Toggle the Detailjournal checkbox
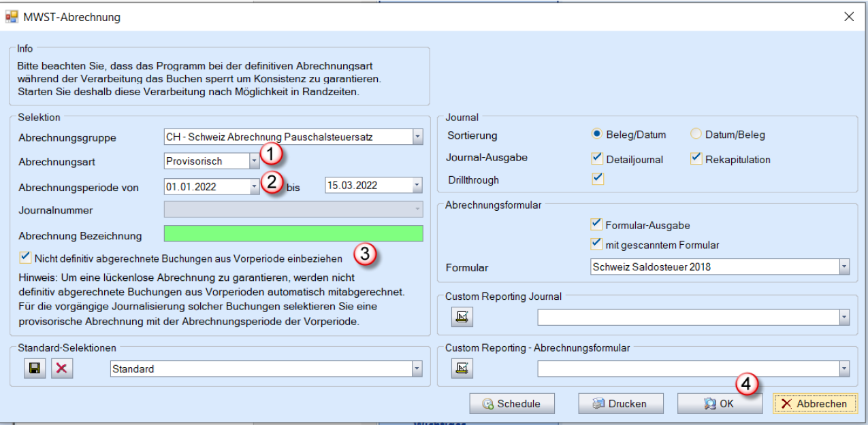 (x=597, y=158)
